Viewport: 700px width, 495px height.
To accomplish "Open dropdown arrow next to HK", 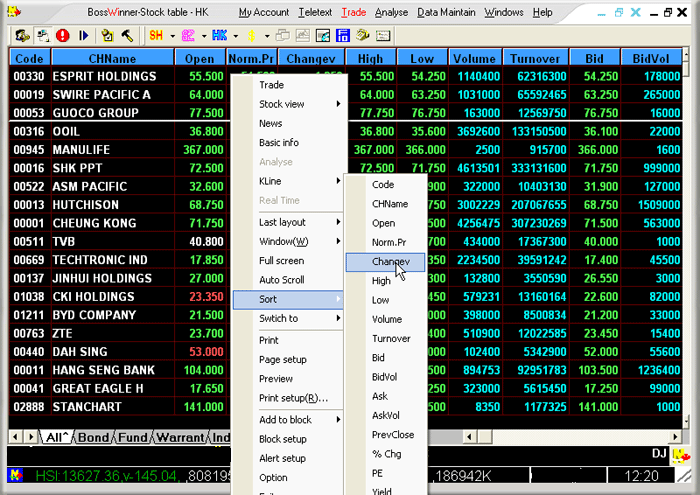I will click(235, 36).
